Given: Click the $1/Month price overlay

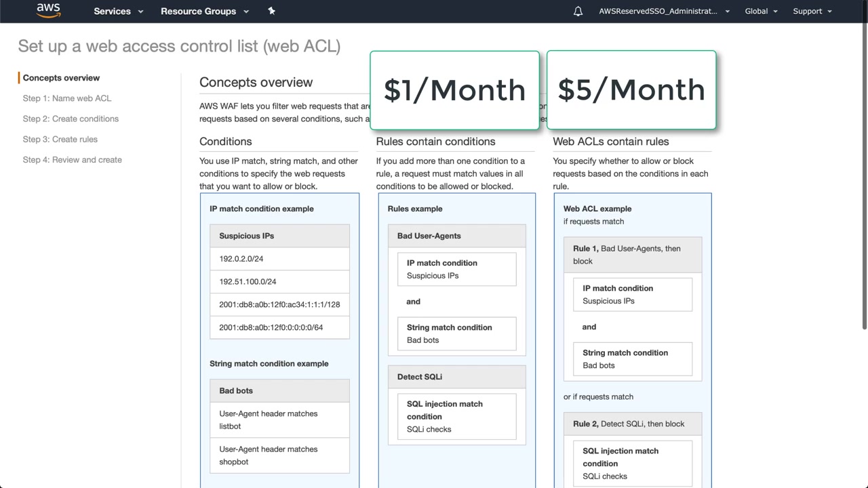Looking at the screenshot, I should 454,90.
